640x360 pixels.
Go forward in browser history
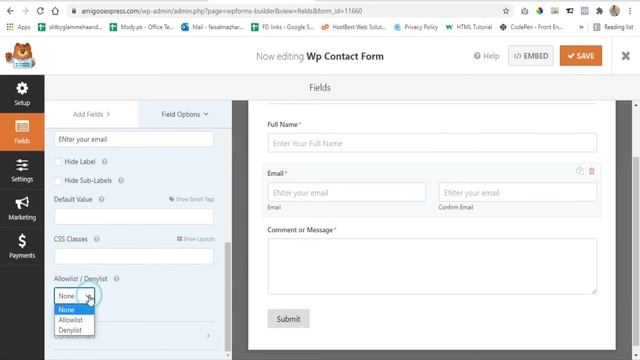point(25,11)
